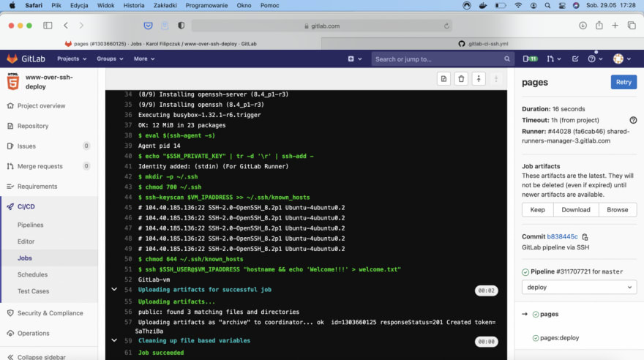The image size is (644, 360).
Task: Collapse the Uploading artifacts log section
Action: [x=114, y=290]
